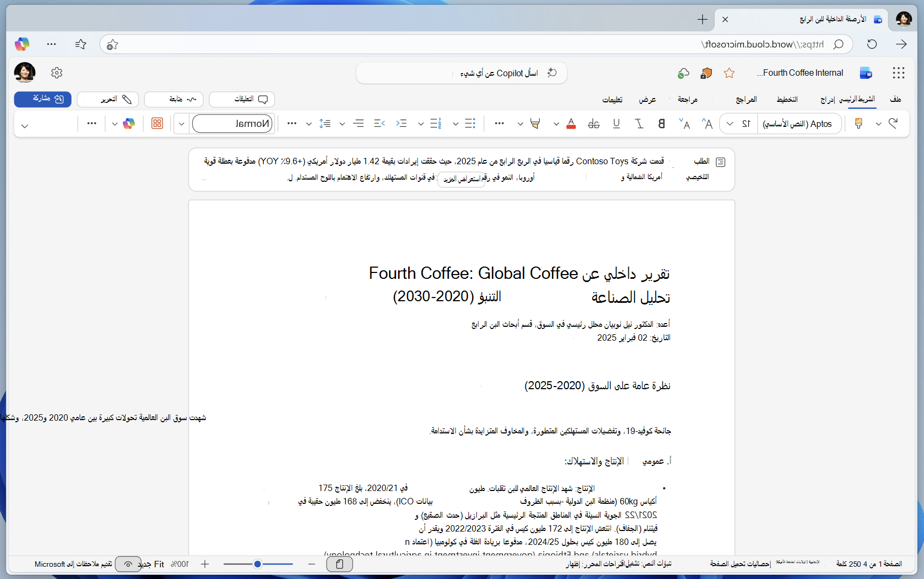Click the favorite star icon beside document title

click(x=729, y=73)
